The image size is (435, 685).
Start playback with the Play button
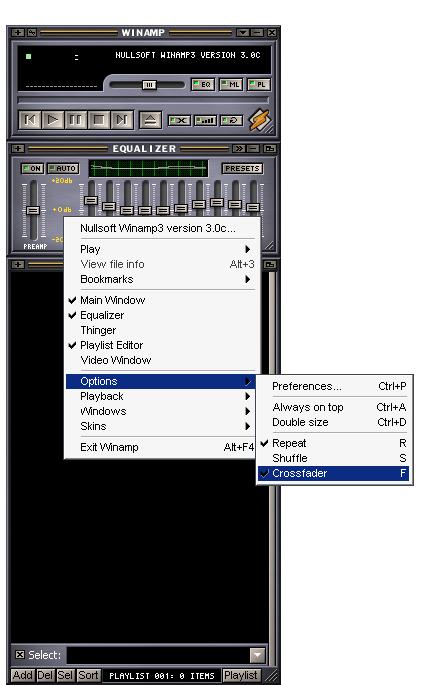pos(53,120)
